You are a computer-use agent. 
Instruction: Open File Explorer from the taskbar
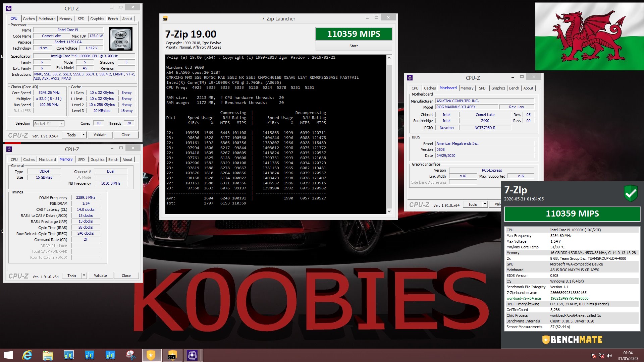coord(48,355)
